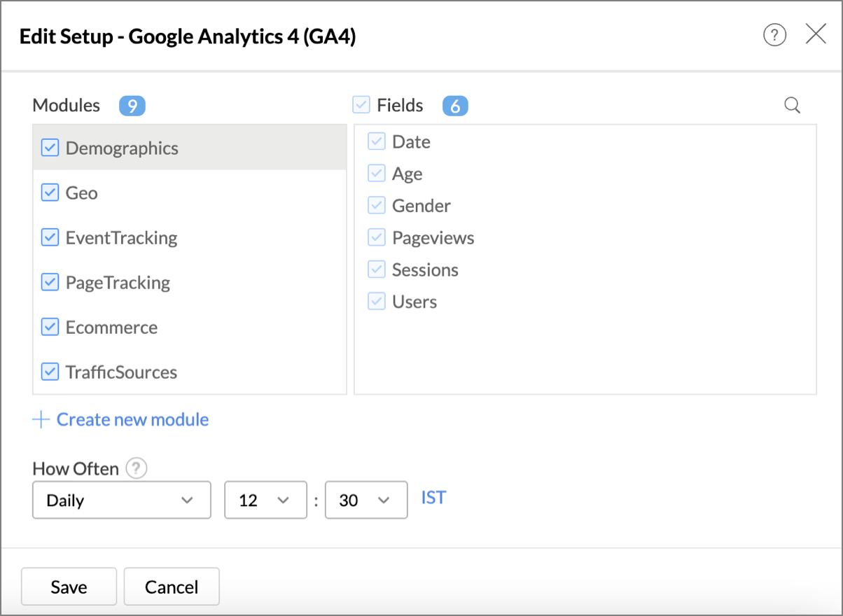The height and width of the screenshot is (616, 843).
Task: Open the minutes dropdown showing 30
Action: tap(366, 500)
